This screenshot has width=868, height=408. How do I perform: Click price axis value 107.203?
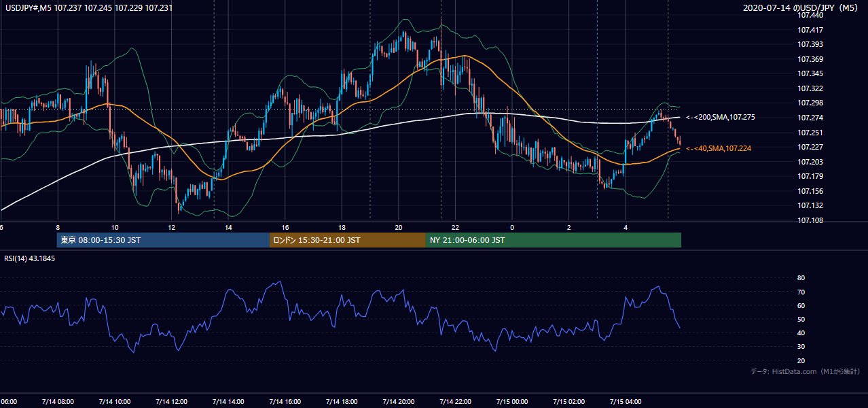click(810, 162)
